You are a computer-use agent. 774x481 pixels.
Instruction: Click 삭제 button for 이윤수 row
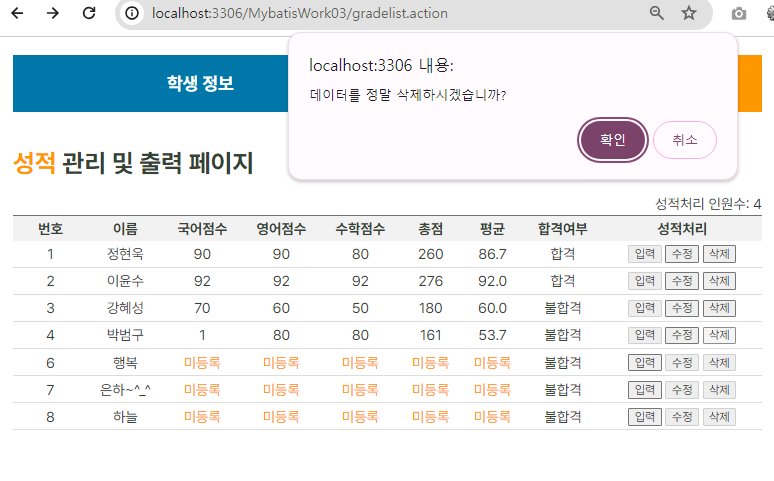click(x=719, y=281)
